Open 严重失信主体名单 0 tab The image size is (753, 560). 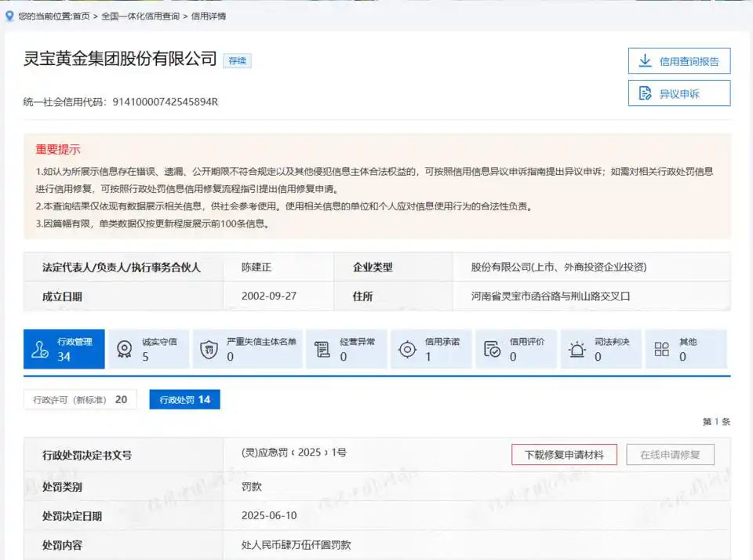[x=248, y=349]
